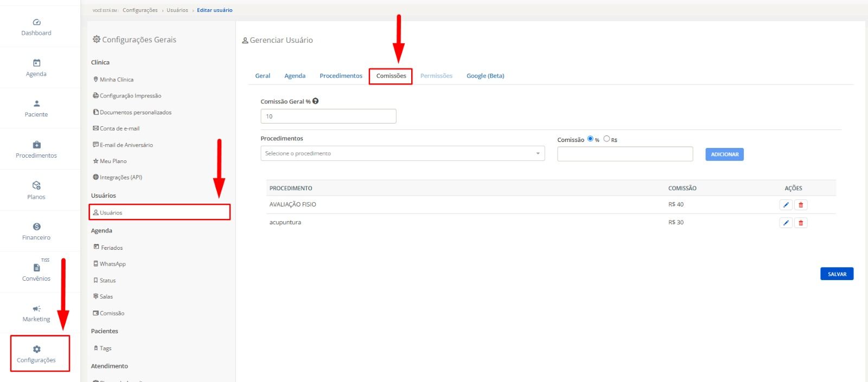Open Configuração Impressão settings
The image size is (868, 382).
(127, 96)
